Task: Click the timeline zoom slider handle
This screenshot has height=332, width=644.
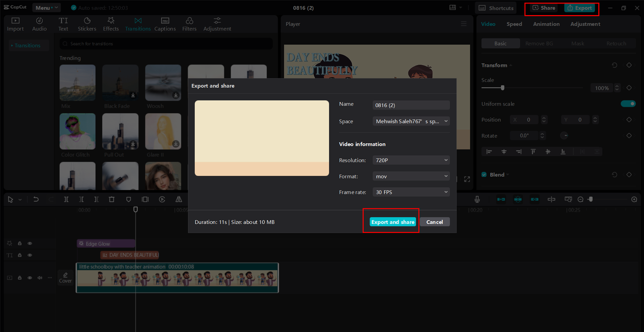Action: point(591,199)
